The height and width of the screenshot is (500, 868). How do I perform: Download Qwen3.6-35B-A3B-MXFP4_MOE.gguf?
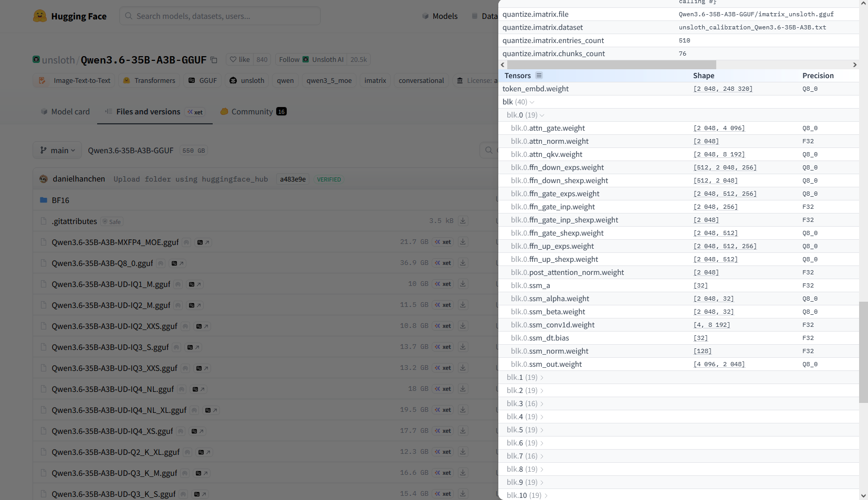463,242
